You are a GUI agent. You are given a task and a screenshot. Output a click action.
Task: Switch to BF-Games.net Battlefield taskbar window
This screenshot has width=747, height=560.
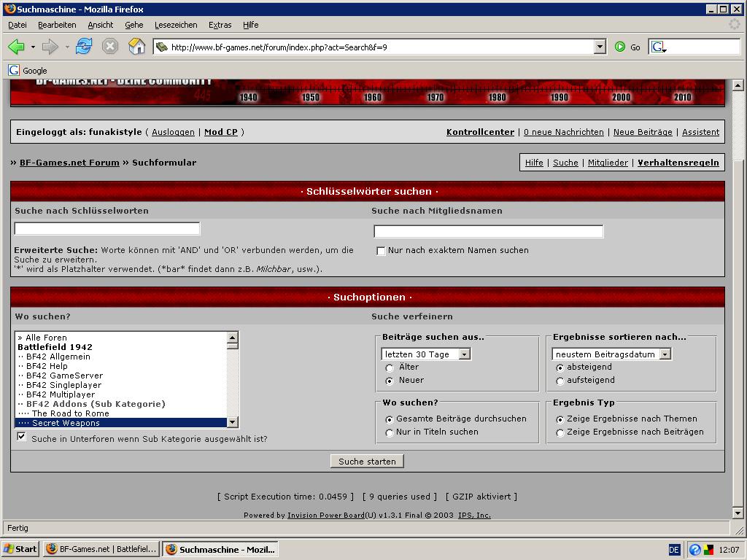pos(101,549)
